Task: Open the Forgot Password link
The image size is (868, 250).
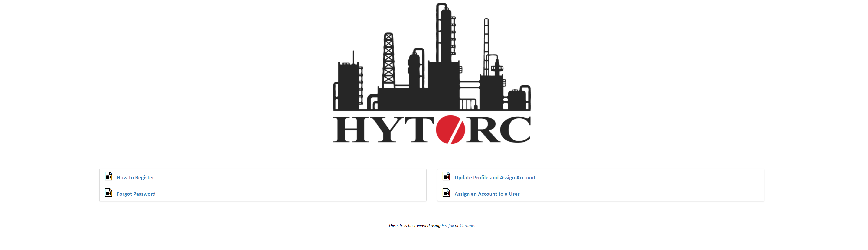Action: pyautogui.click(x=136, y=194)
